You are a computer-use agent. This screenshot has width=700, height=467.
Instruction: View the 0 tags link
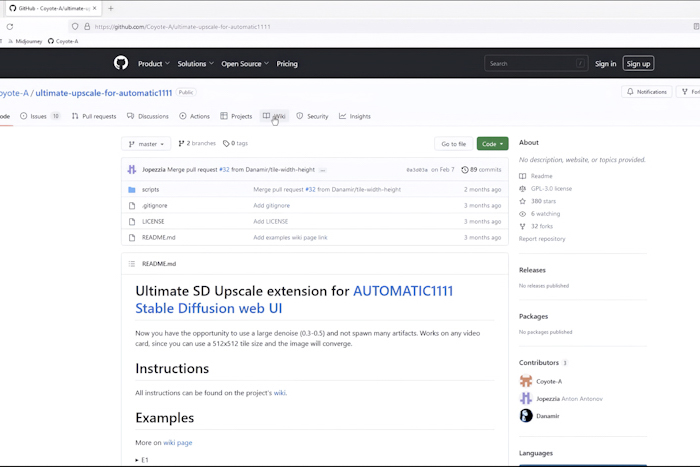click(x=235, y=143)
